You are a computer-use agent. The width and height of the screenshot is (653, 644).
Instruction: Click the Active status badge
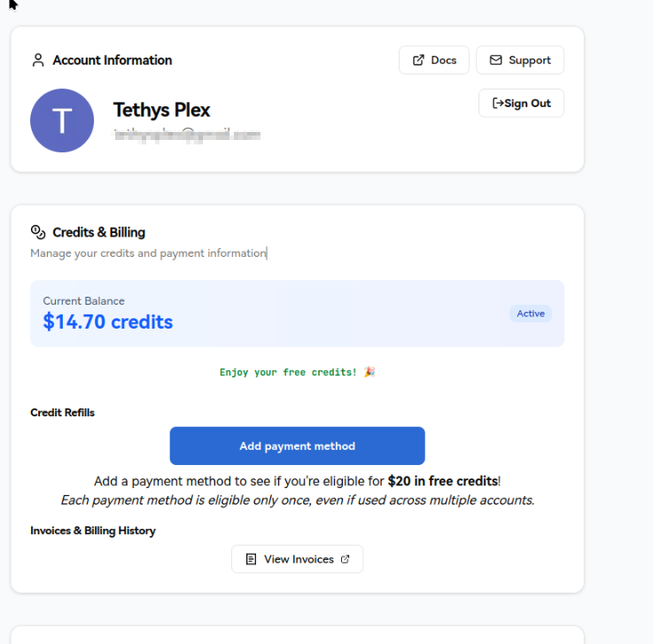[531, 314]
